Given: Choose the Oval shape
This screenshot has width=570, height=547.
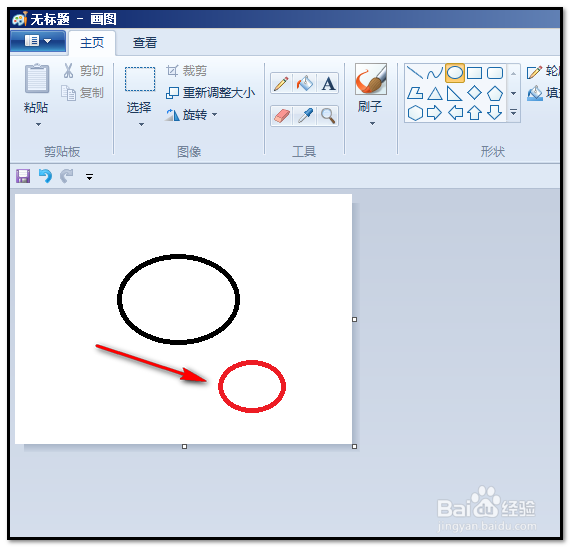Looking at the screenshot, I should tap(454, 73).
